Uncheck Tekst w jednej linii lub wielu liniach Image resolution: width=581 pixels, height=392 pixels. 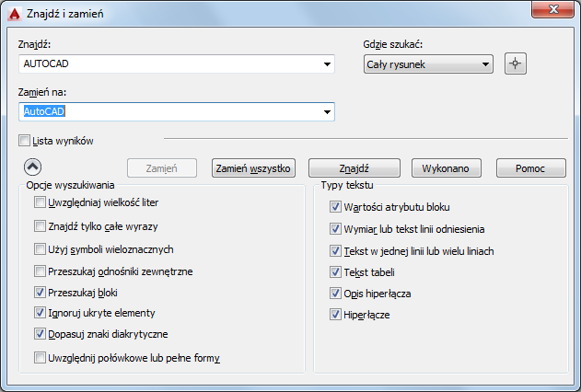(x=335, y=251)
